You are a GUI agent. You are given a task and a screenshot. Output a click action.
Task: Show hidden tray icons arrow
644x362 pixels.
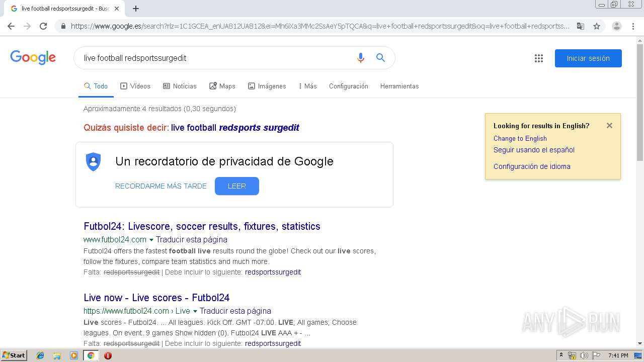[x=561, y=355]
